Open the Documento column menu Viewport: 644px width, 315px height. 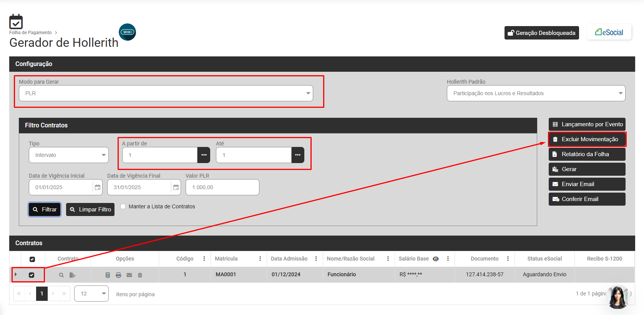tap(508, 259)
